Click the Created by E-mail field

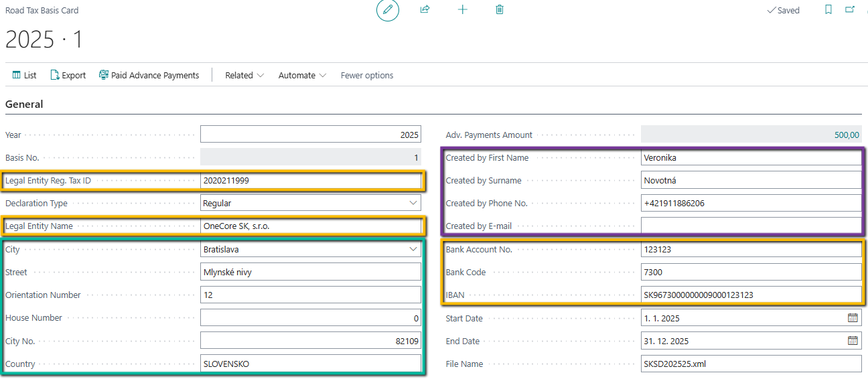point(750,226)
